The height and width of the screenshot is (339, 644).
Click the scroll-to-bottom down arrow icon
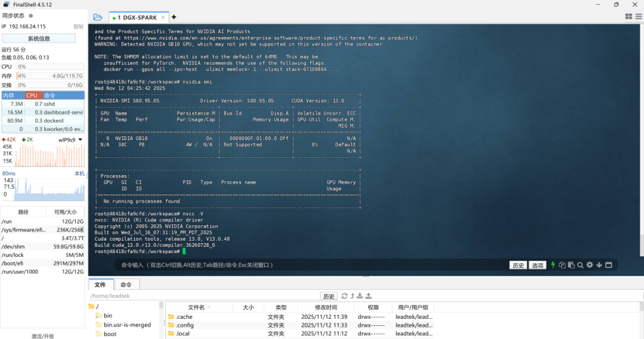coord(599,265)
